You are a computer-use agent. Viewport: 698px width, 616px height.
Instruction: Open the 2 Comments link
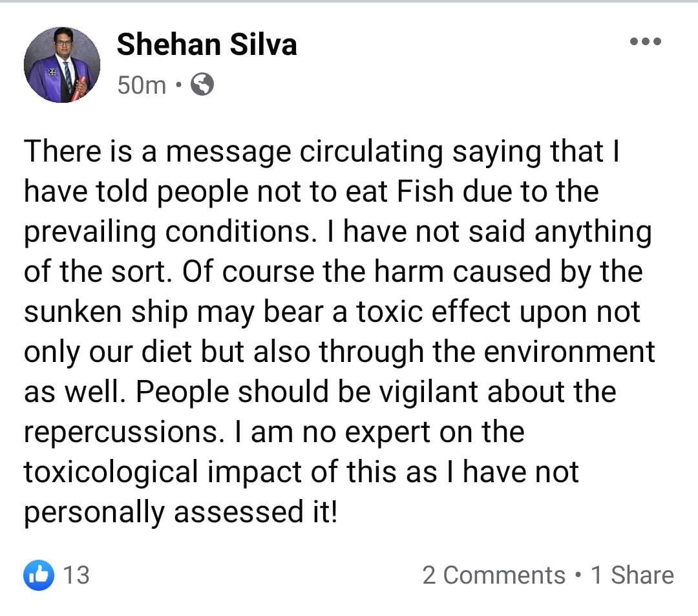pos(493,575)
